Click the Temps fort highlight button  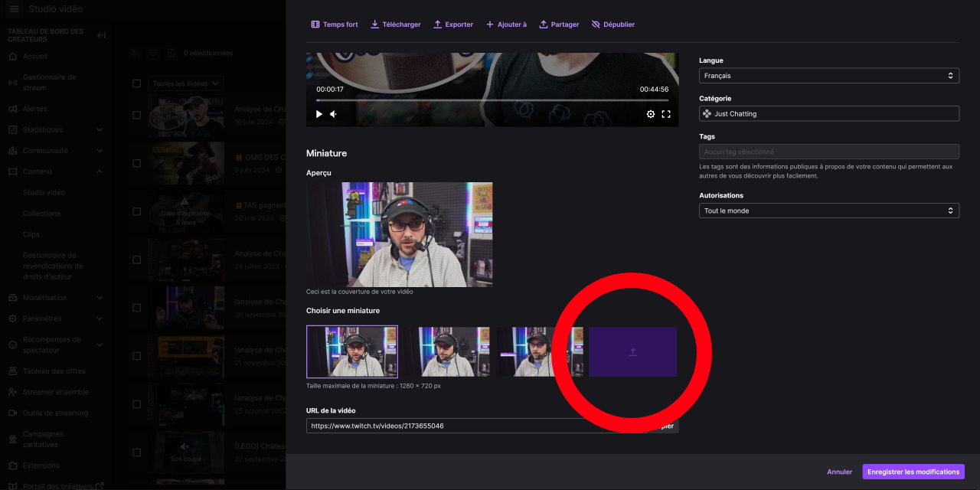tap(335, 24)
